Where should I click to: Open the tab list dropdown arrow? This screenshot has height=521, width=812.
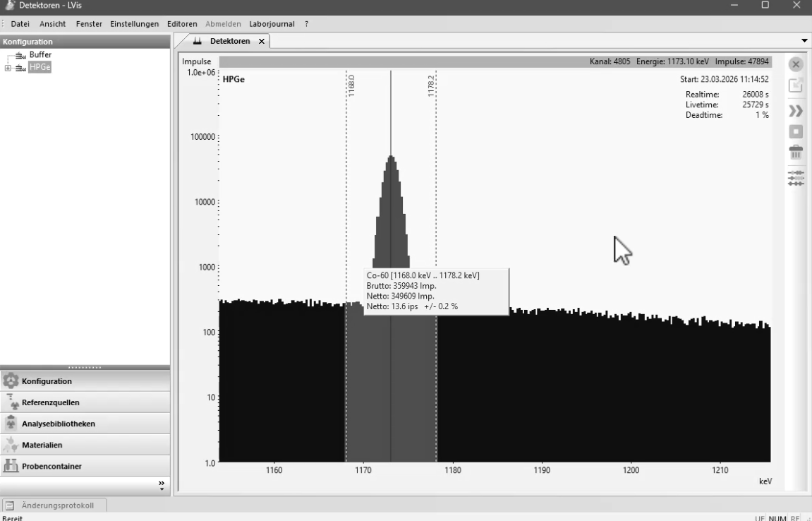tap(805, 42)
